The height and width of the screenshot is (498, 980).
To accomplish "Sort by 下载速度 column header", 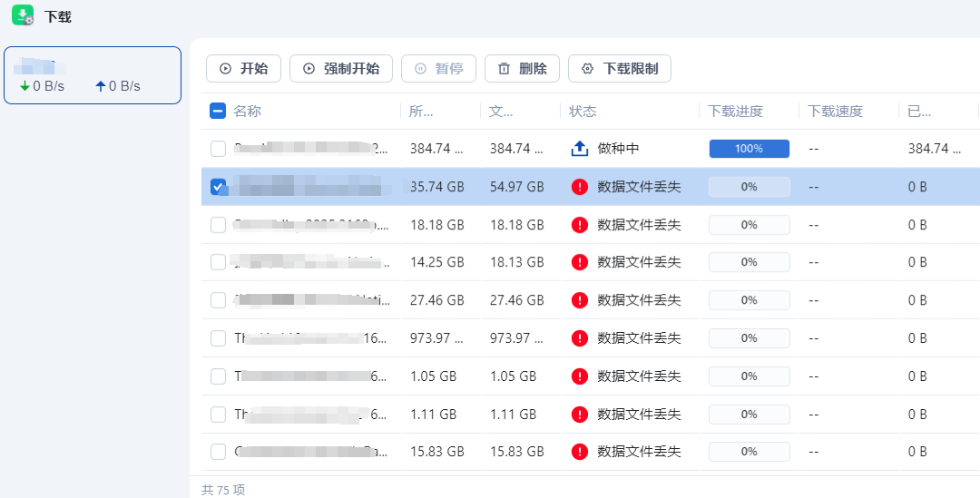I will [x=835, y=112].
